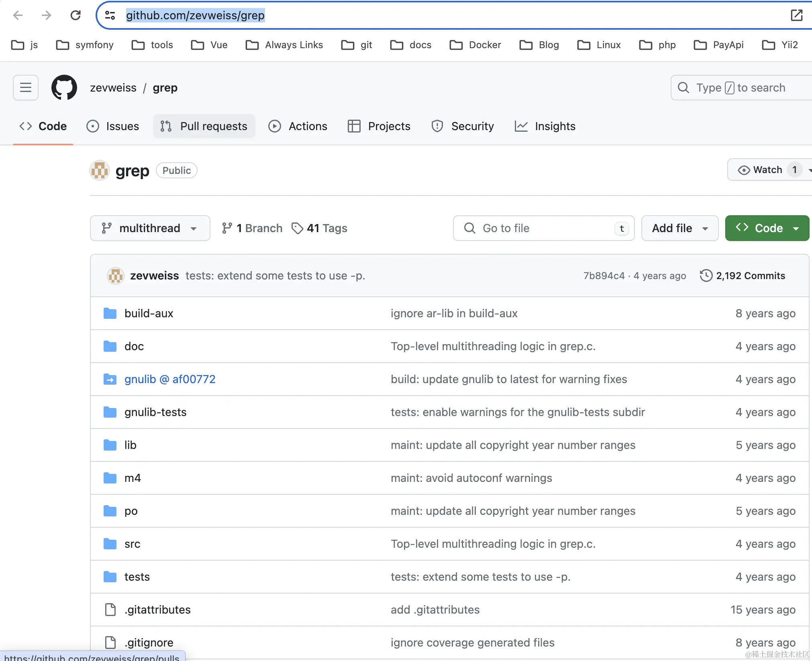This screenshot has height=661, width=812.
Task: Open the hamburger navigation menu
Action: (26, 88)
